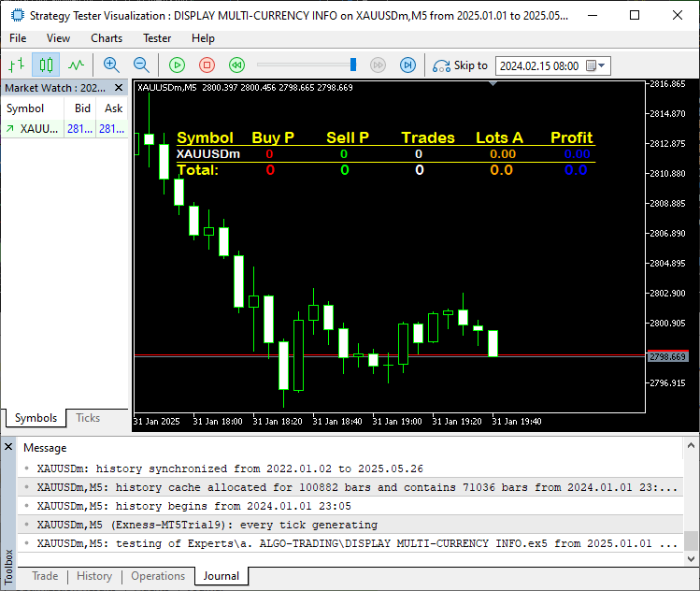
Task: Open the Tester menu
Action: tap(156, 38)
